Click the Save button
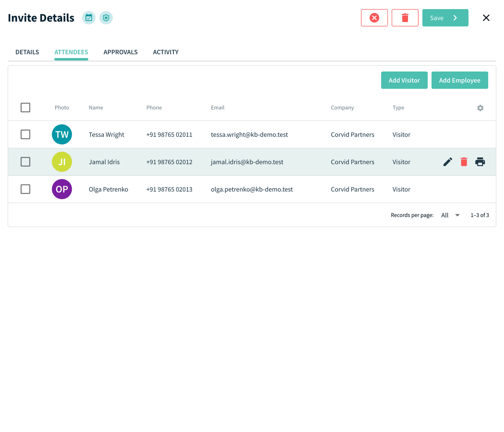This screenshot has width=504, height=432. coord(445,18)
